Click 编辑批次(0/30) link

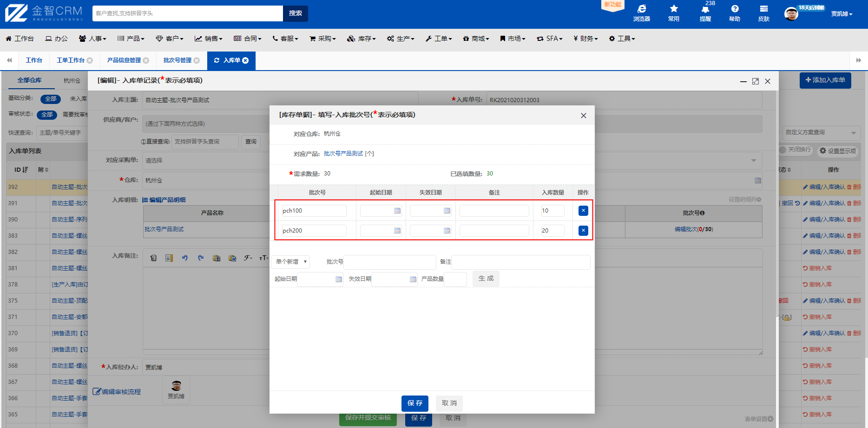693,229
